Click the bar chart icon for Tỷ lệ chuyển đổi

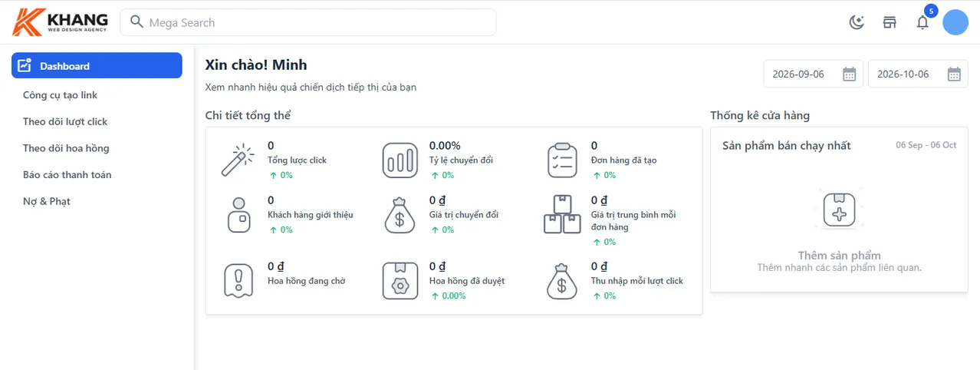400,160
